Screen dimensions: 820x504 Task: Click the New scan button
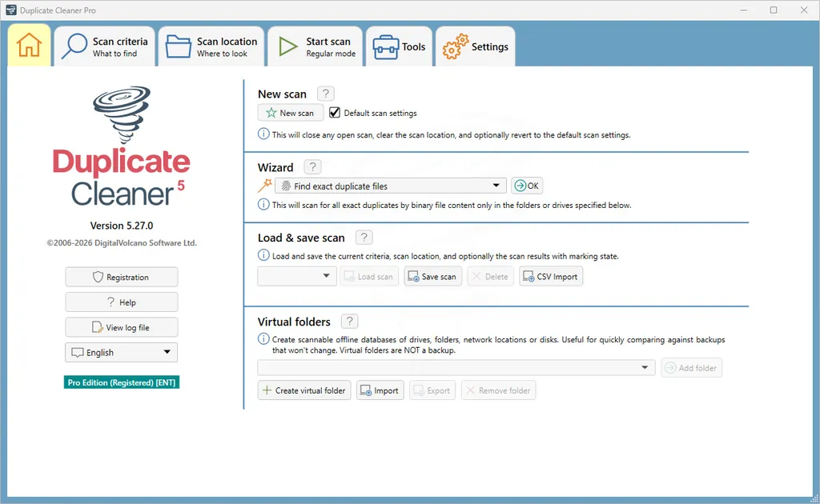(290, 112)
